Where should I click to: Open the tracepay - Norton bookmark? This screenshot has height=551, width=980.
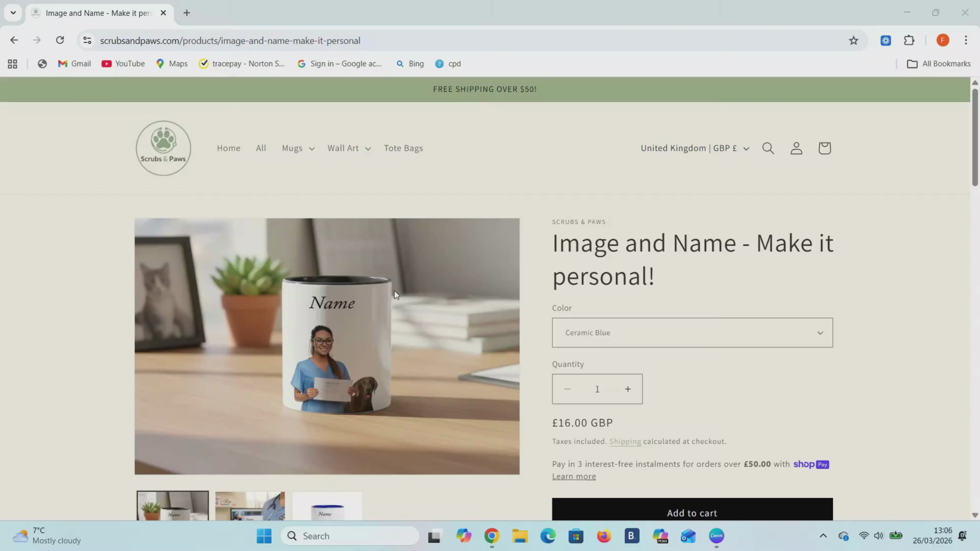tap(242, 64)
